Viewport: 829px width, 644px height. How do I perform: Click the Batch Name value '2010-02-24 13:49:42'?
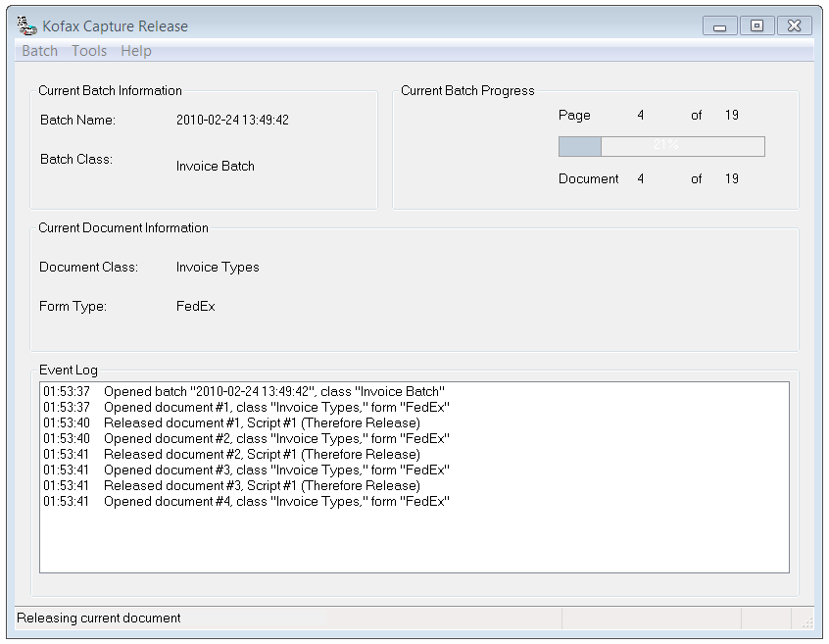[x=235, y=120]
